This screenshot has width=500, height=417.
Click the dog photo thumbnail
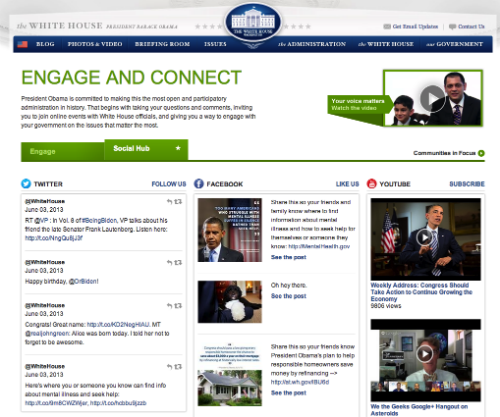(x=230, y=302)
